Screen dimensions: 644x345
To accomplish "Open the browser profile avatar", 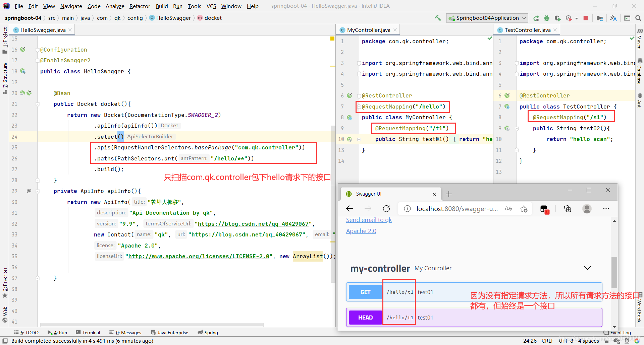I will [587, 209].
